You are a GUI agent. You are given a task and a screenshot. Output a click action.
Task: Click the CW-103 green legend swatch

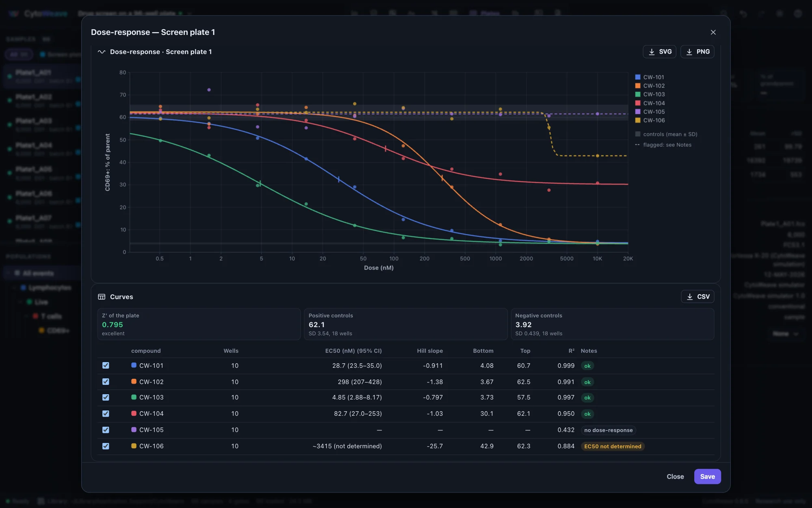(638, 94)
